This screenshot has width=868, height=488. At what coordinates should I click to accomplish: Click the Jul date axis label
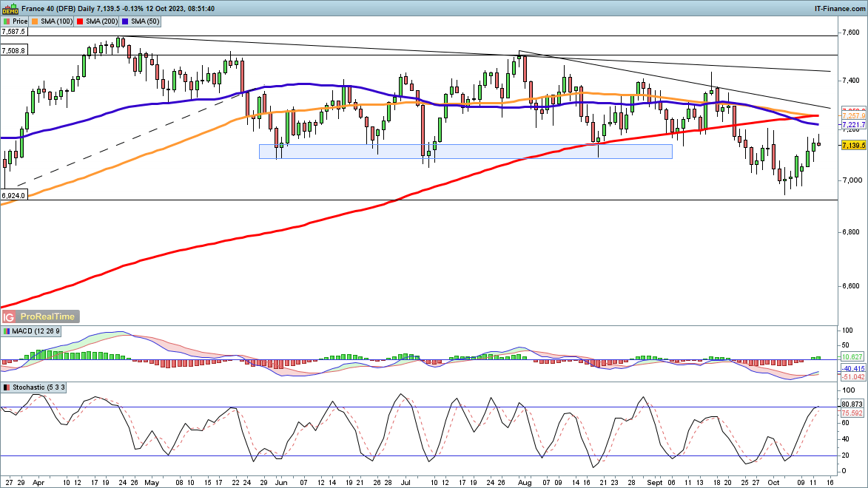[405, 483]
